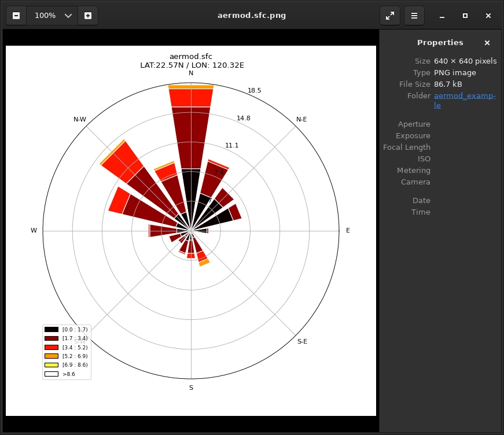Click the aermod.sfc.png window title
504x435 pixels.
click(x=252, y=16)
